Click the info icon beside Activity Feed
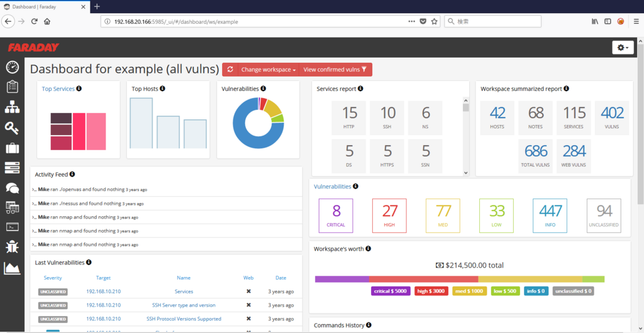 72,174
